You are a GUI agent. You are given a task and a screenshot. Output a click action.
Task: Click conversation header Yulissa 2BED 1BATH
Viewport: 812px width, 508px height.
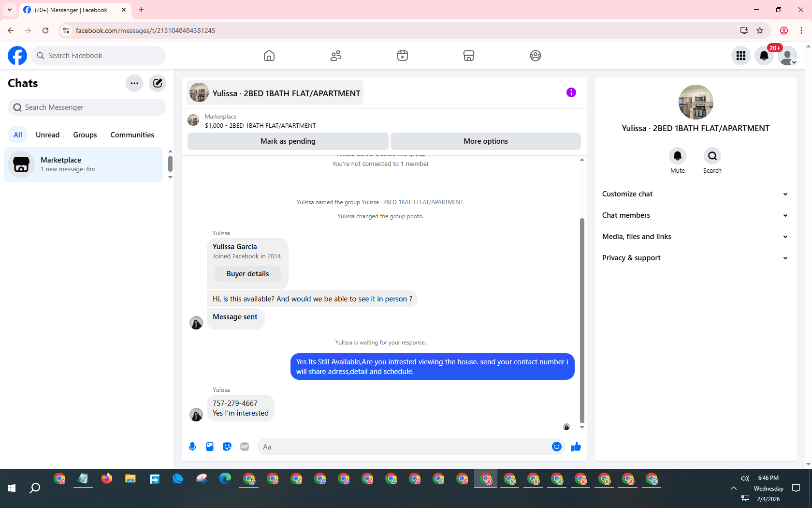[x=275, y=93]
